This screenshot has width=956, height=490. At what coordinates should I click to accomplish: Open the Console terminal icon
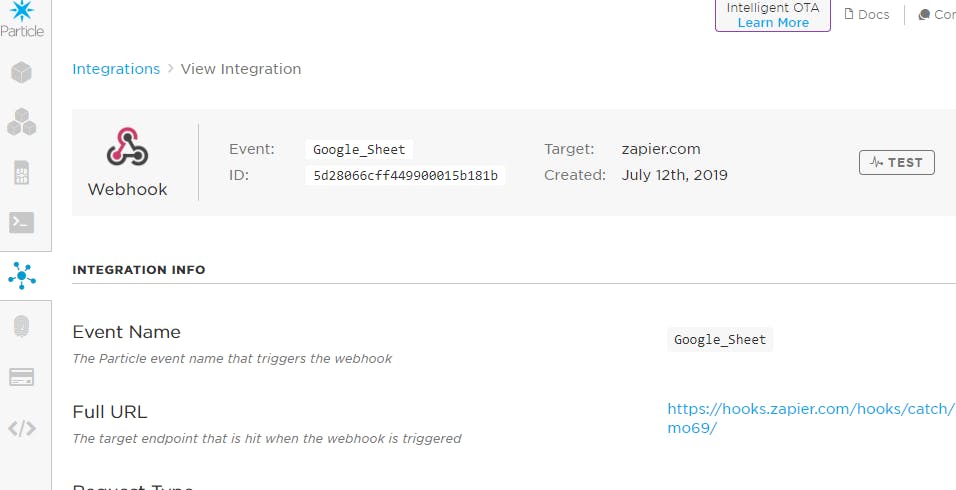(x=21, y=221)
